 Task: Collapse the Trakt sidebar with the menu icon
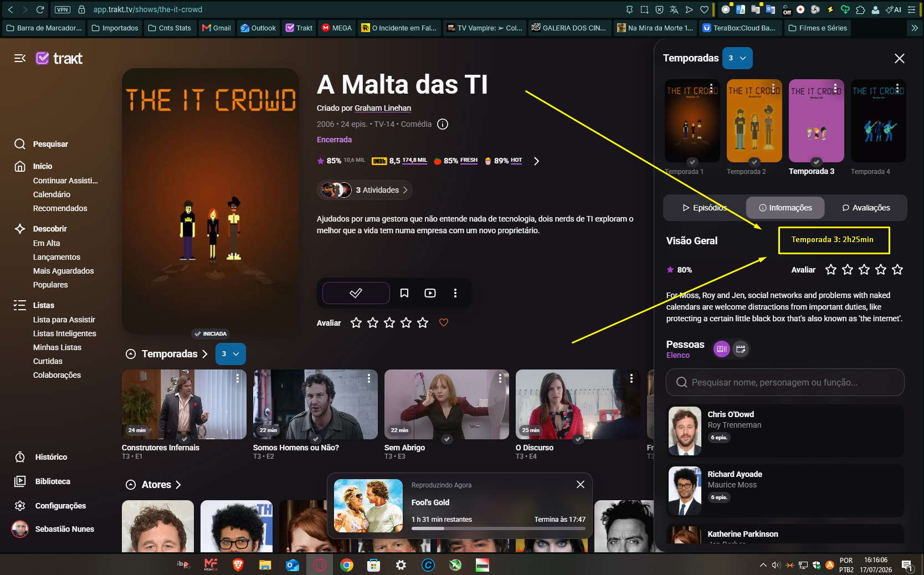pyautogui.click(x=20, y=58)
